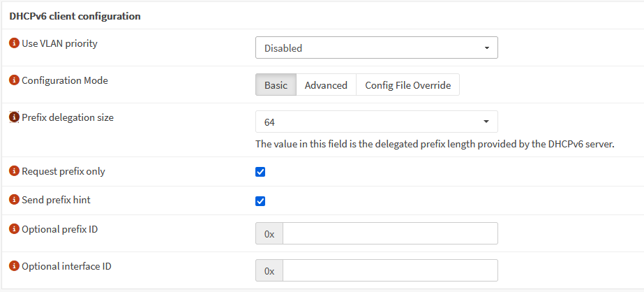Click the 0x prefix of Optional prefix ID
This screenshot has width=644, height=292.
click(269, 234)
